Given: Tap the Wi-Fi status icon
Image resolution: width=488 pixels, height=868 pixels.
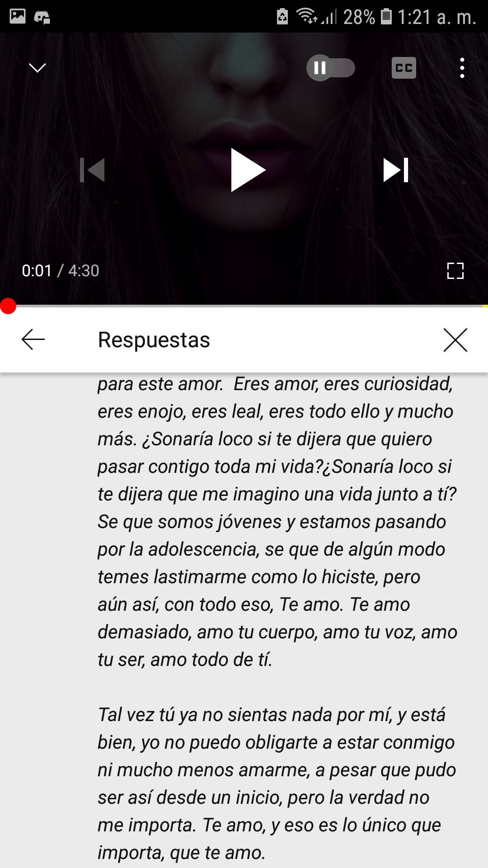Looking at the screenshot, I should [x=307, y=16].
